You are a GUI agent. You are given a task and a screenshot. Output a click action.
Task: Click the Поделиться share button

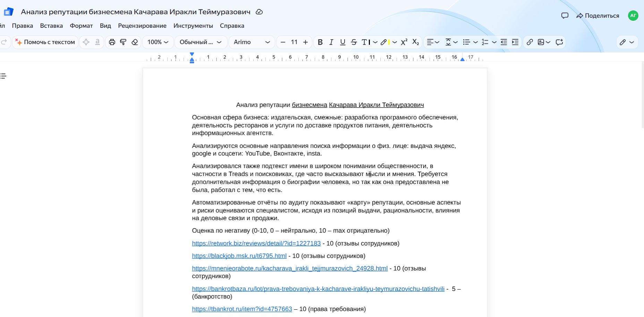click(598, 16)
